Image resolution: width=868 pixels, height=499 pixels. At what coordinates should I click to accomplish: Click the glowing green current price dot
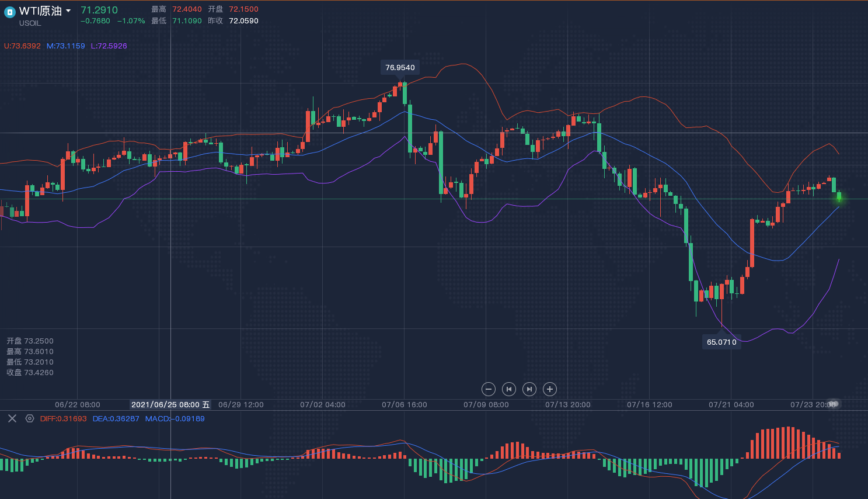point(839,199)
